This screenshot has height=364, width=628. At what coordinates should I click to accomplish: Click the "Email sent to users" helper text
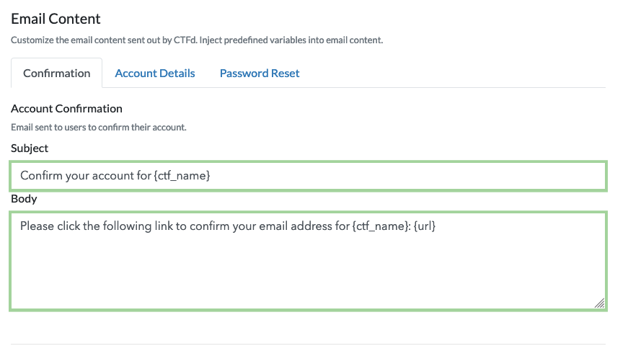pos(99,127)
